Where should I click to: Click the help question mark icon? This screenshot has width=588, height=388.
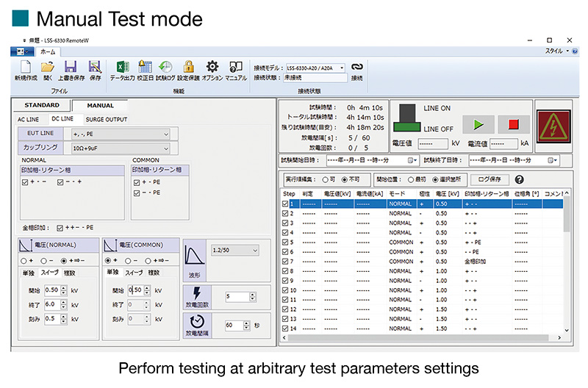[519, 179]
